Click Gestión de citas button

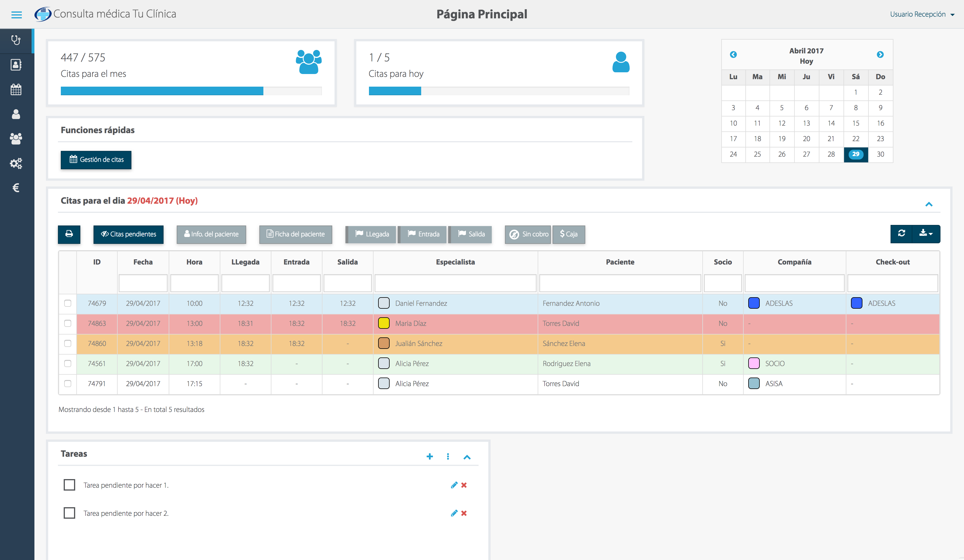point(96,160)
